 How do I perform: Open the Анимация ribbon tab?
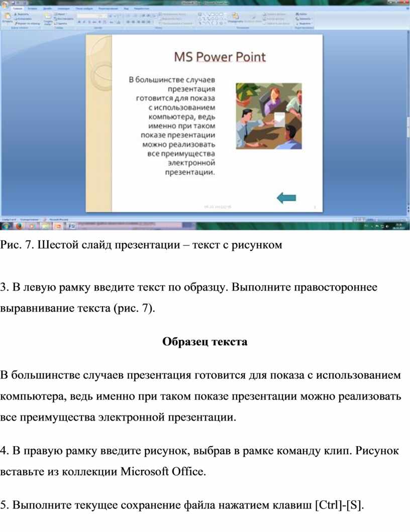tap(63, 8)
